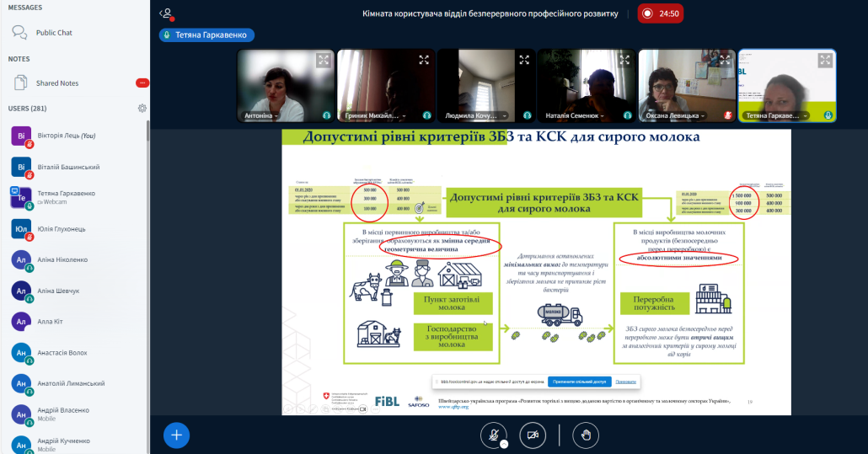Select user Віталій Башинський in list
The height and width of the screenshot is (454, 868).
[x=68, y=167]
